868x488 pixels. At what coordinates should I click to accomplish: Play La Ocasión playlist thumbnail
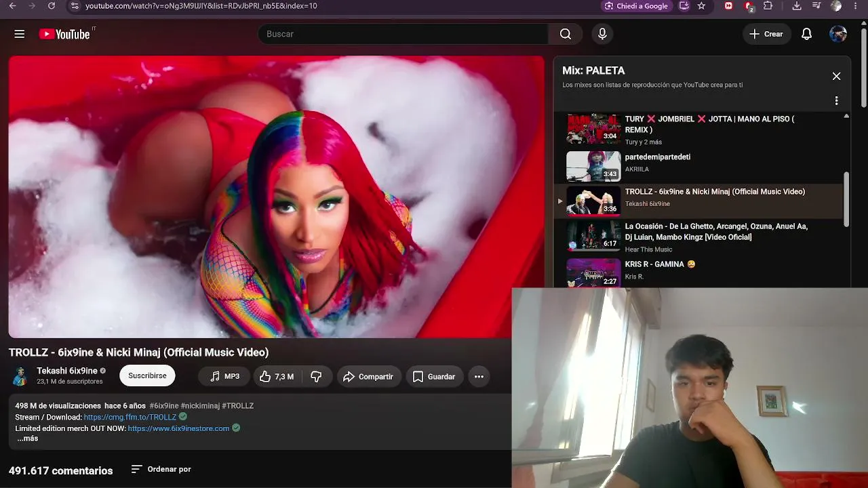click(x=593, y=237)
